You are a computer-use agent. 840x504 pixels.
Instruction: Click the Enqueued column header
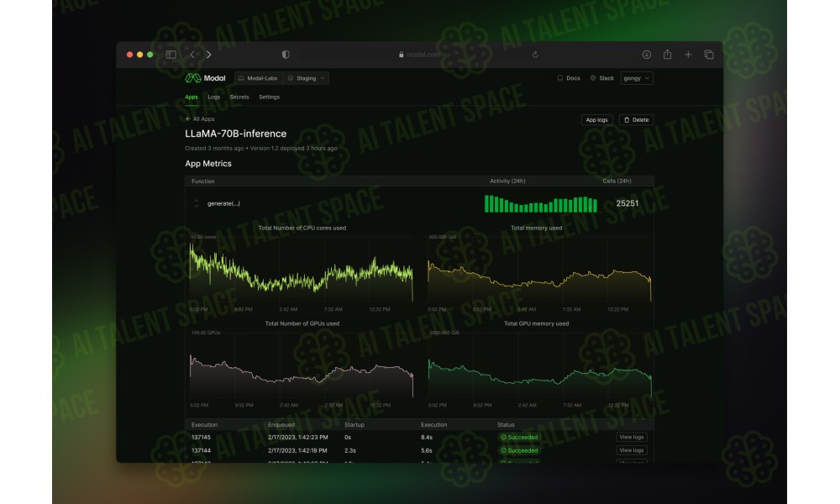[x=281, y=425]
